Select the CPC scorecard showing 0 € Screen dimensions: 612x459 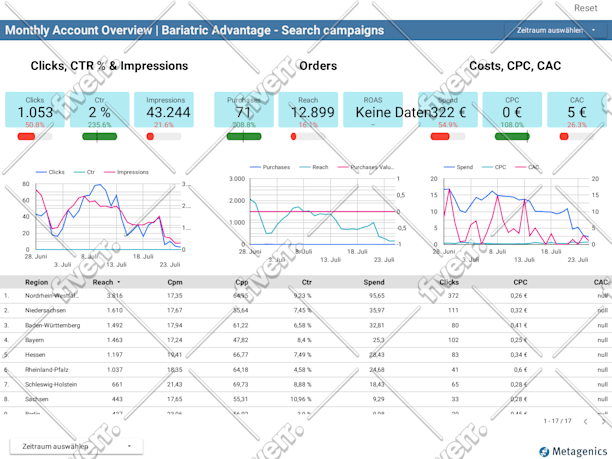(512, 110)
